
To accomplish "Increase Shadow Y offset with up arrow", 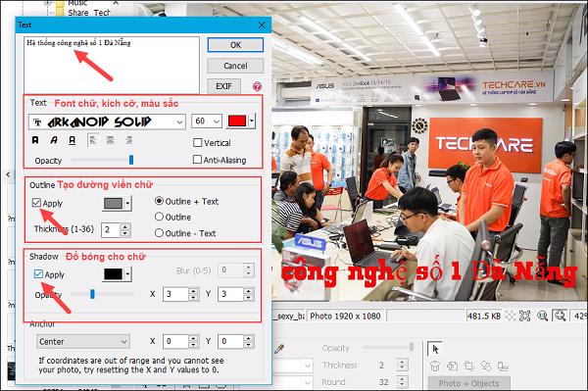I will [x=248, y=291].
